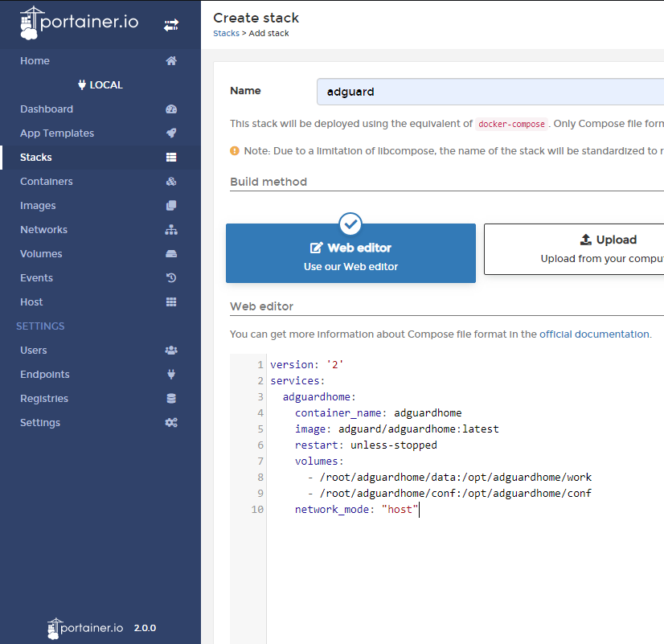Open the Containers section
Image resolution: width=664 pixels, height=644 pixels.
tap(47, 181)
